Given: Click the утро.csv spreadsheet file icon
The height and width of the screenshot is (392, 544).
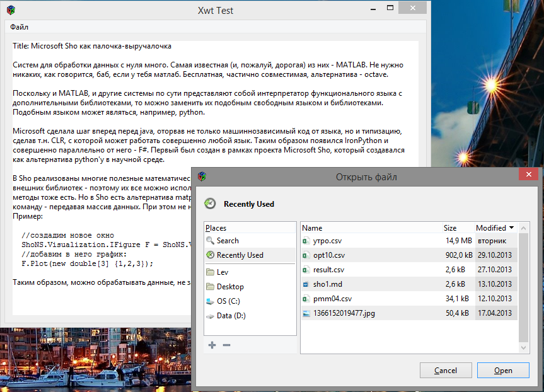Looking at the screenshot, I should pyautogui.click(x=306, y=241).
